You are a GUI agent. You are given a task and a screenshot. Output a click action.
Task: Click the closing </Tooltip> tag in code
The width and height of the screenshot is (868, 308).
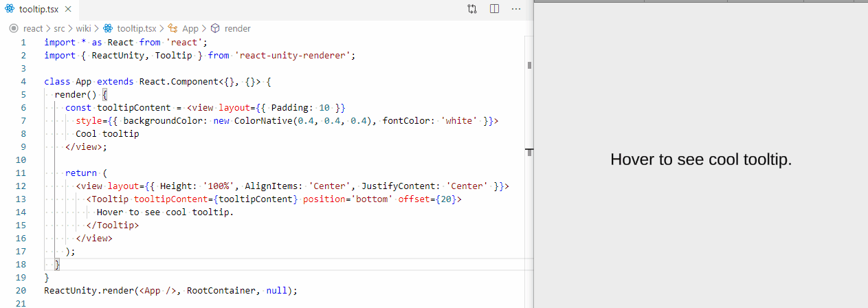tap(113, 225)
